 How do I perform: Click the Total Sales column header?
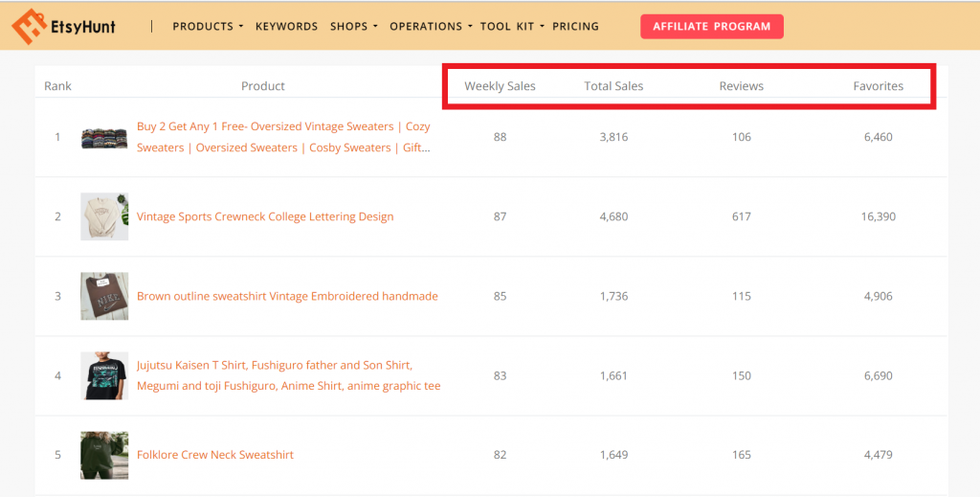[x=613, y=86]
